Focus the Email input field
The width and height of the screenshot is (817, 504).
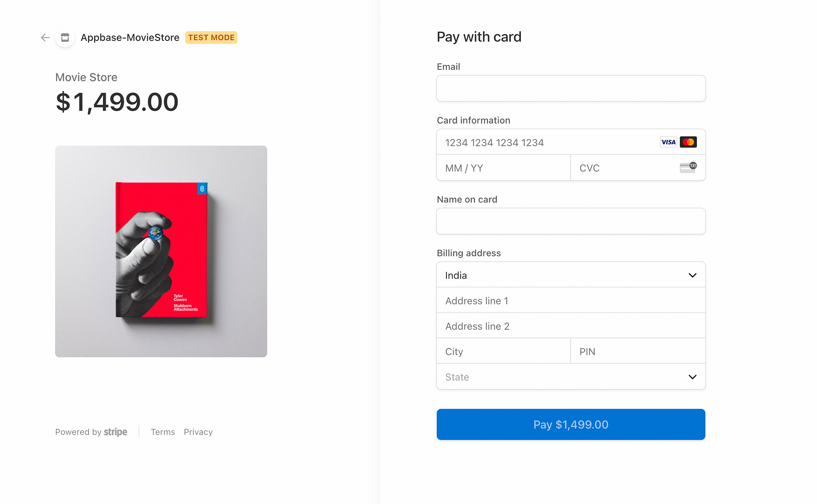pos(571,88)
